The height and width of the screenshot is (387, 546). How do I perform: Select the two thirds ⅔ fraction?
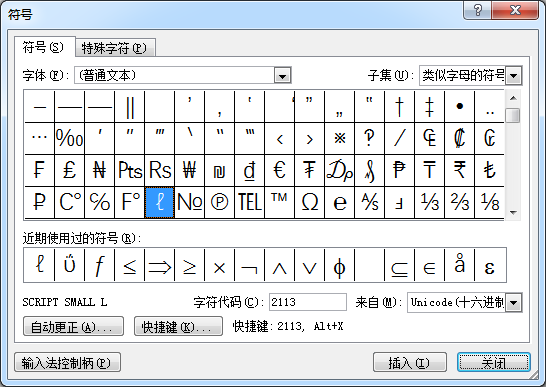click(459, 202)
